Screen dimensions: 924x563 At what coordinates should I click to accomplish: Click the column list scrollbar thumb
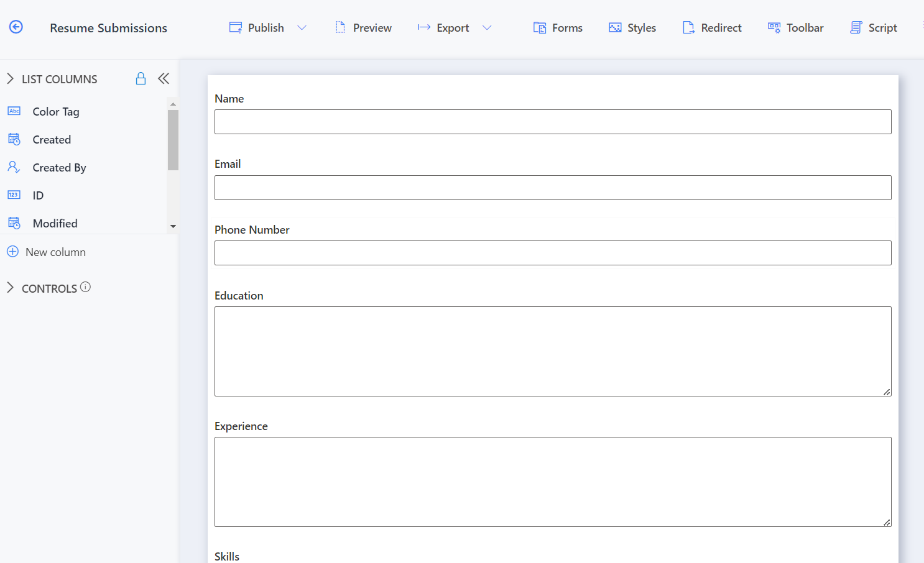coord(173,140)
